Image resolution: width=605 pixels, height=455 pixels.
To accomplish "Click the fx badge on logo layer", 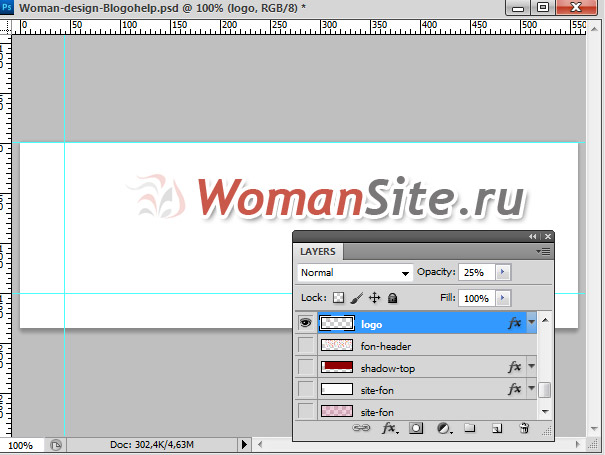I will (515, 323).
